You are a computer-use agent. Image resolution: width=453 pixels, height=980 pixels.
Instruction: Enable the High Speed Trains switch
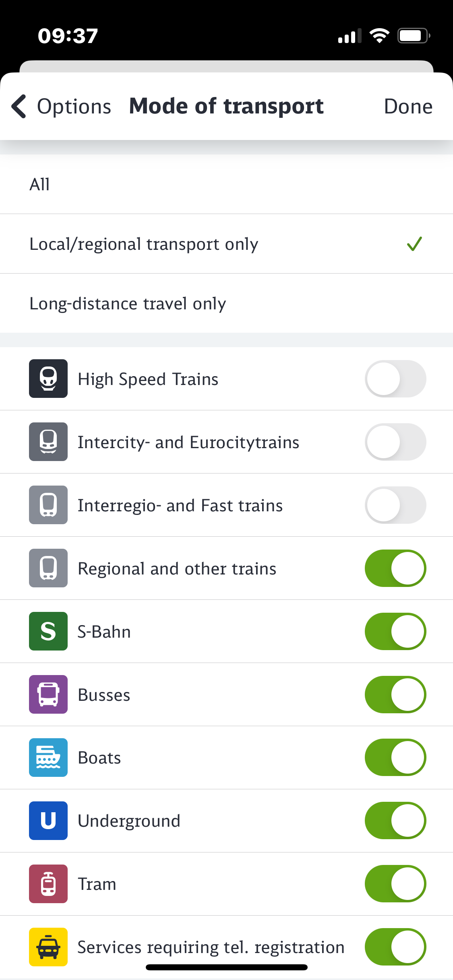pyautogui.click(x=395, y=379)
